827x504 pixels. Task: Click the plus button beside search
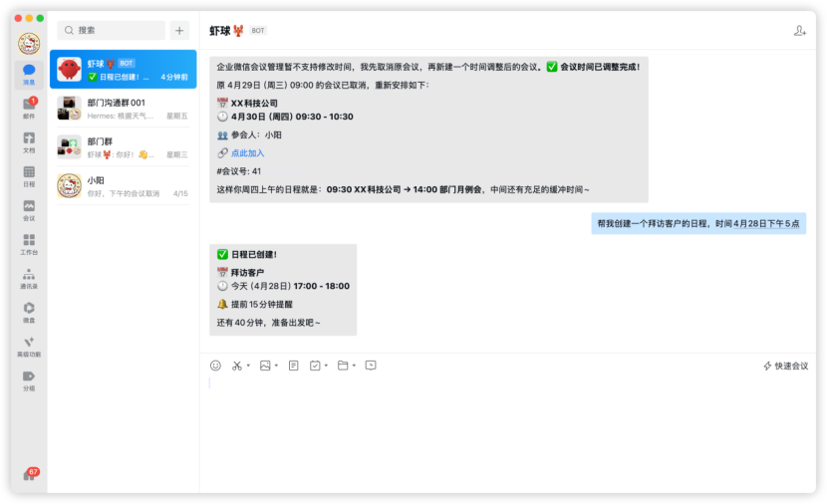click(x=179, y=31)
